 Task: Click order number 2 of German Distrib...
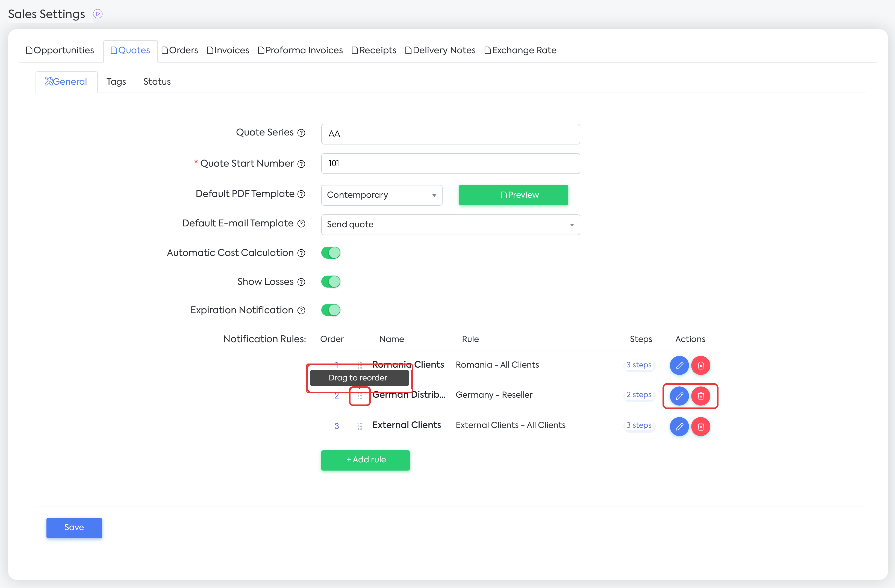click(337, 396)
